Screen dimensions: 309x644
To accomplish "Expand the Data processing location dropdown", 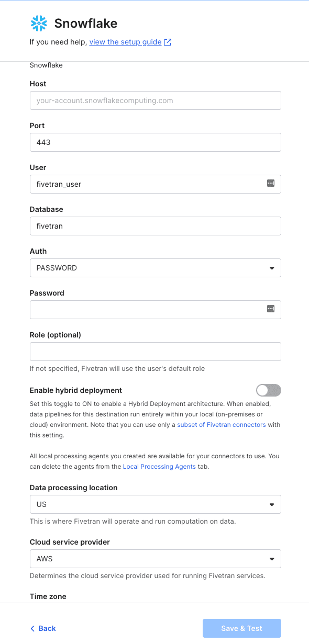I will pos(156,504).
